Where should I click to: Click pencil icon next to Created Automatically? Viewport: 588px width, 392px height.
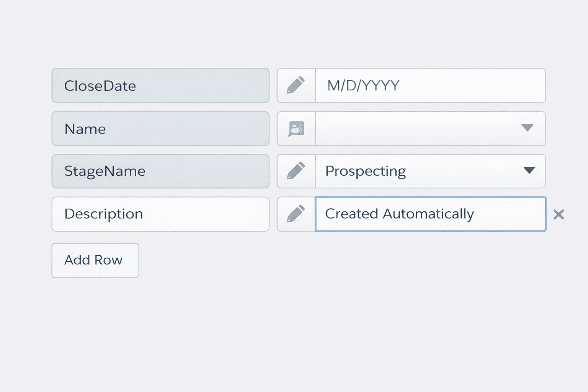296,214
